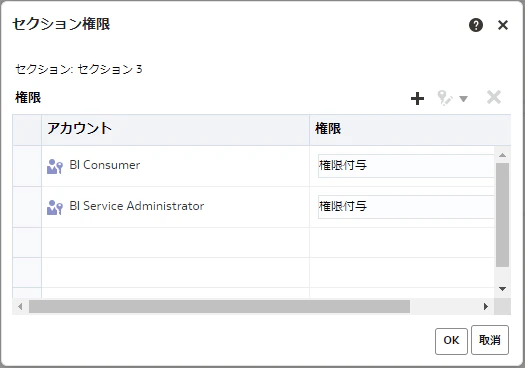Click the 権限 column header

tap(410, 130)
